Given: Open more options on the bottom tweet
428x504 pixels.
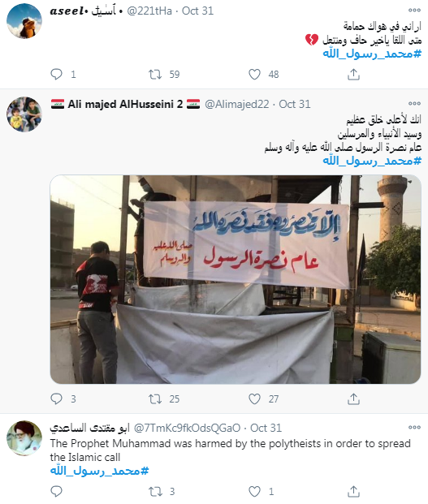Looking at the screenshot, I should click(x=414, y=427).
